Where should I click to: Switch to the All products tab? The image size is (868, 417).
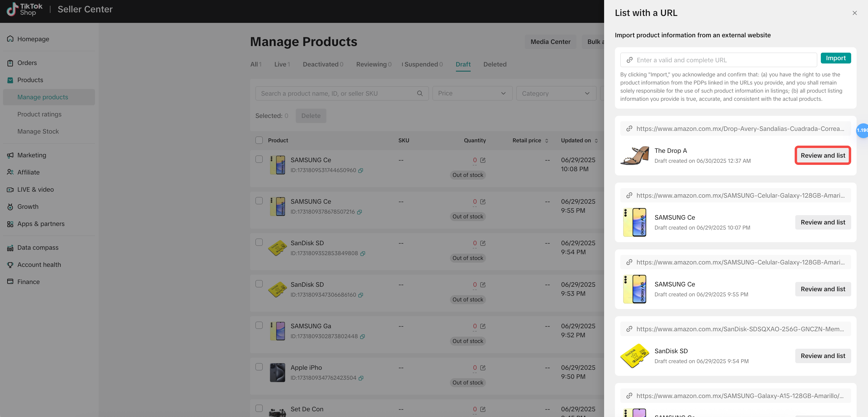pos(256,64)
